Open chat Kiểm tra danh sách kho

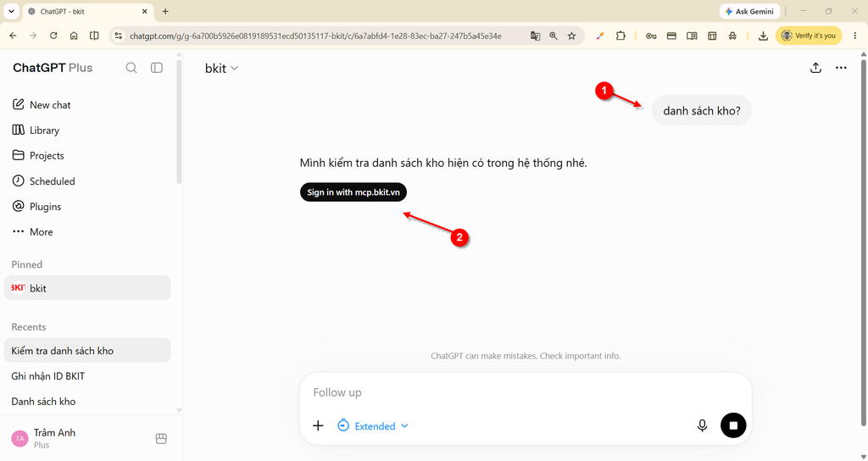pyautogui.click(x=87, y=350)
